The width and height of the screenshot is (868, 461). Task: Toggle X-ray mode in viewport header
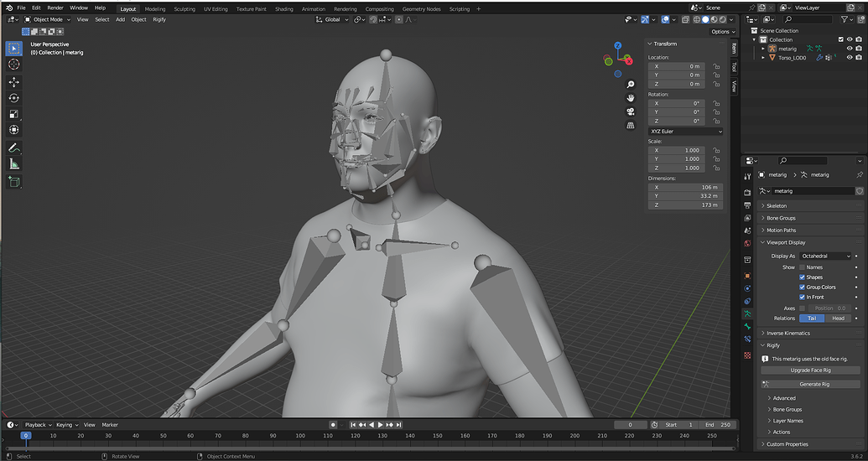click(685, 19)
